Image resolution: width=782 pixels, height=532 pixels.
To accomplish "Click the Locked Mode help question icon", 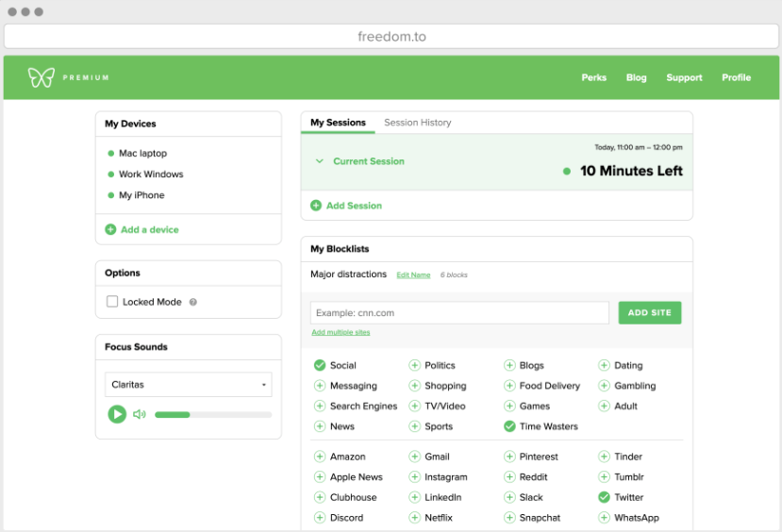I will 193,302.
